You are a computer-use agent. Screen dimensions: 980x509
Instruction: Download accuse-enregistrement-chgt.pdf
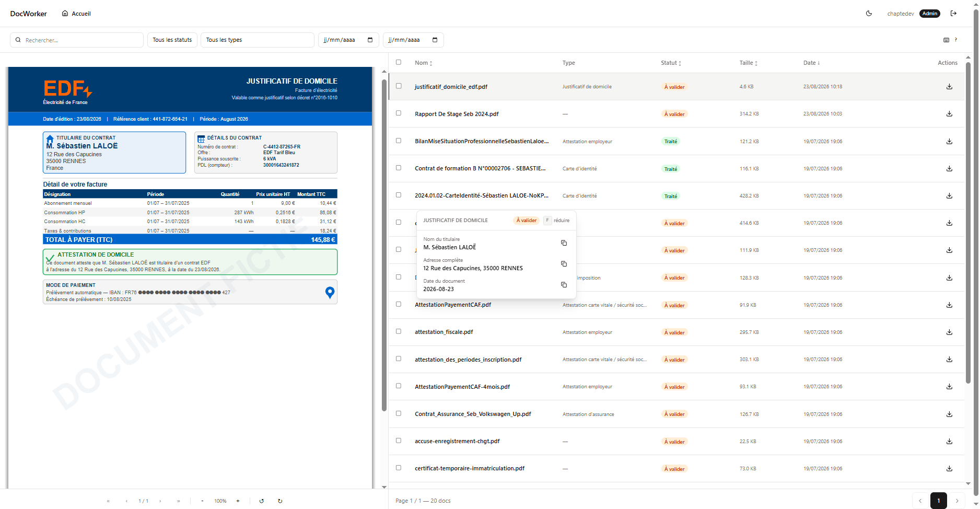pos(949,442)
